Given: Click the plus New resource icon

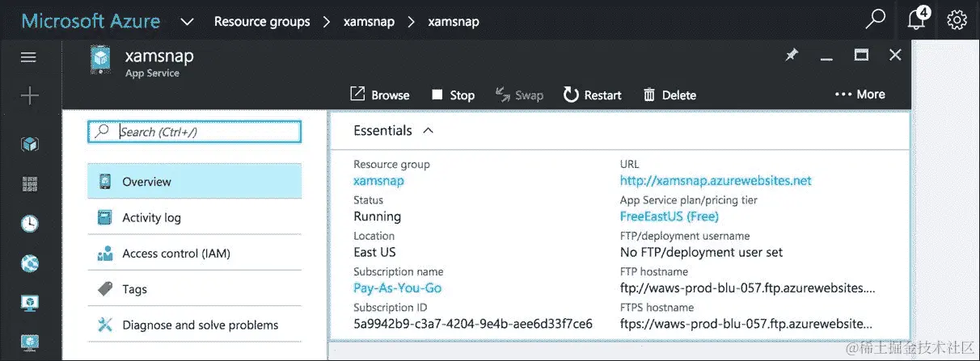Looking at the screenshot, I should 29,96.
